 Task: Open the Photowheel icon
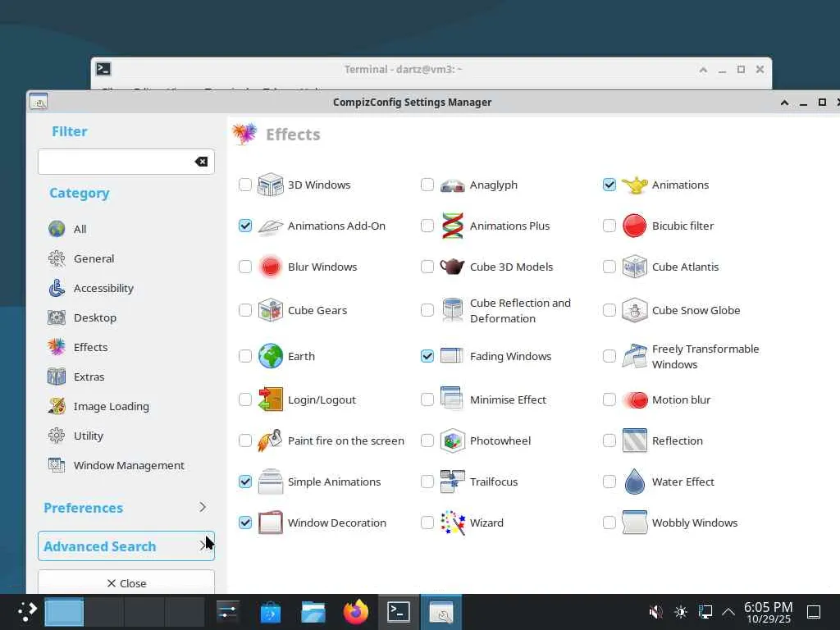click(x=452, y=441)
